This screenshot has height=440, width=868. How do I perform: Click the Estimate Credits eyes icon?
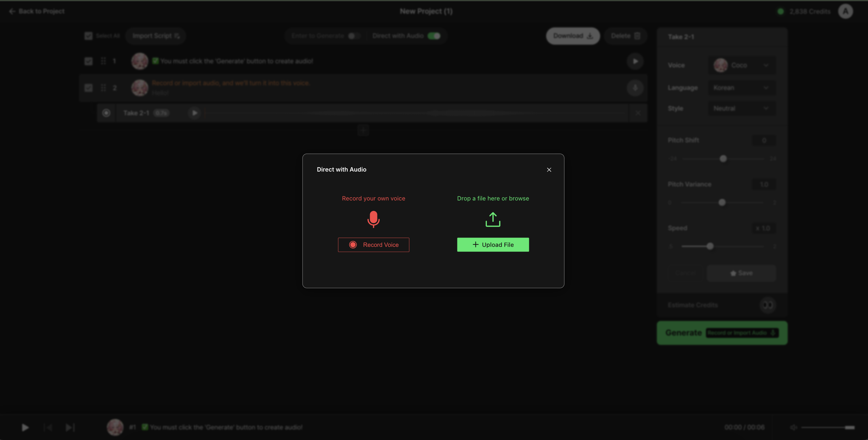(768, 305)
